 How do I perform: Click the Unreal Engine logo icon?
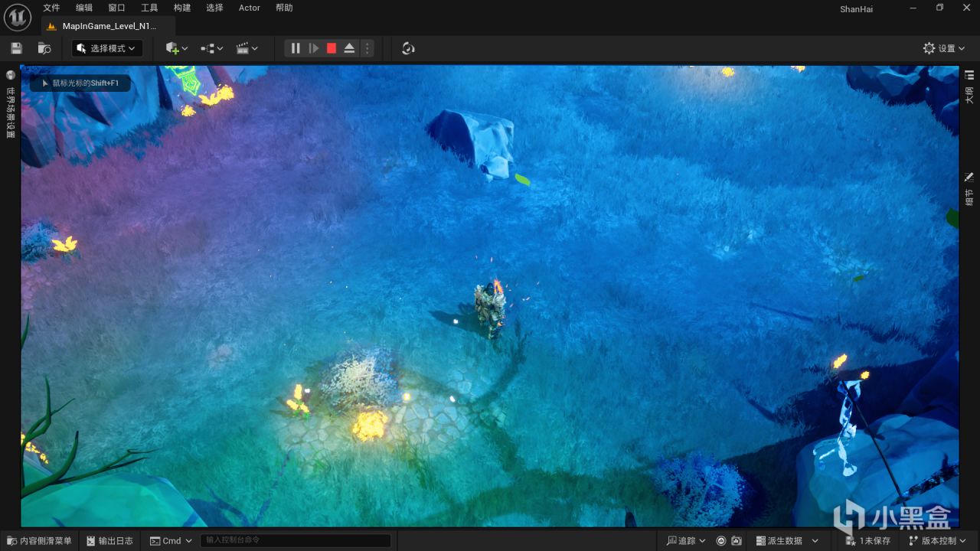[x=18, y=17]
